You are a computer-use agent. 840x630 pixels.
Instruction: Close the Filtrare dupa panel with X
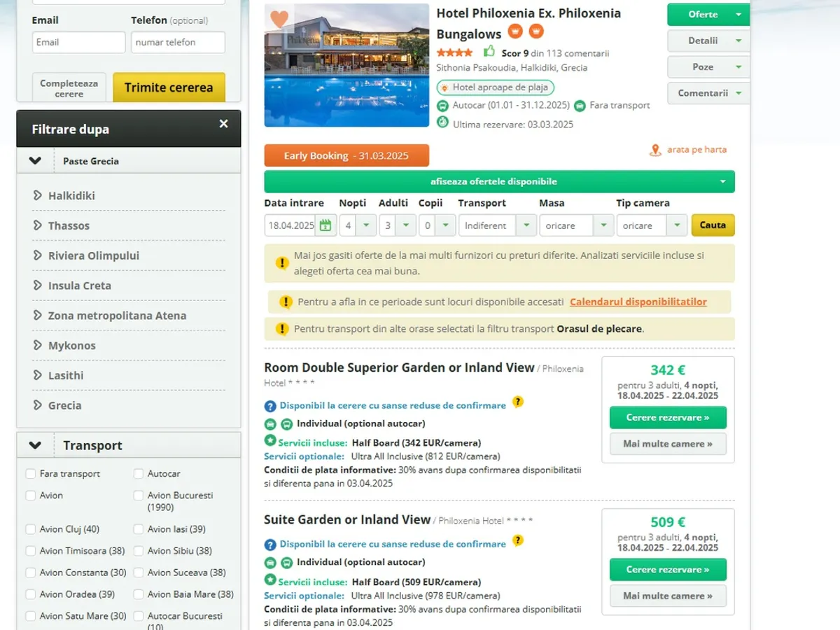(223, 124)
